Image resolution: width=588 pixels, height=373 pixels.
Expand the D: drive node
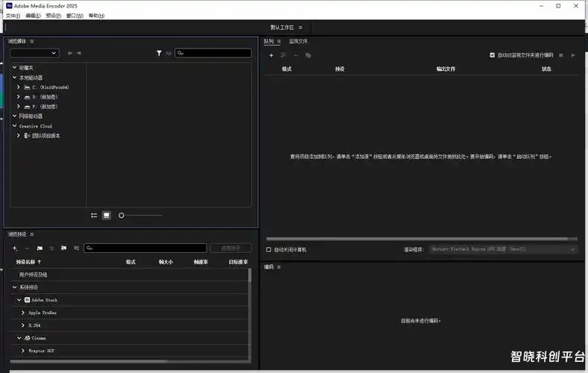19,97
